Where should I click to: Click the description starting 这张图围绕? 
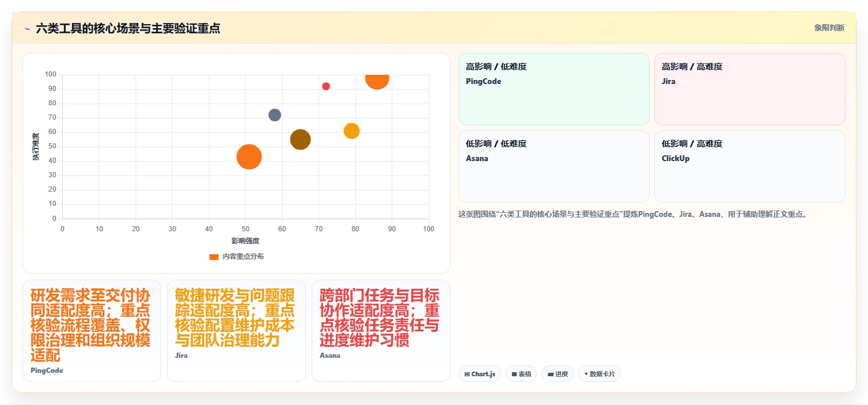tap(634, 215)
